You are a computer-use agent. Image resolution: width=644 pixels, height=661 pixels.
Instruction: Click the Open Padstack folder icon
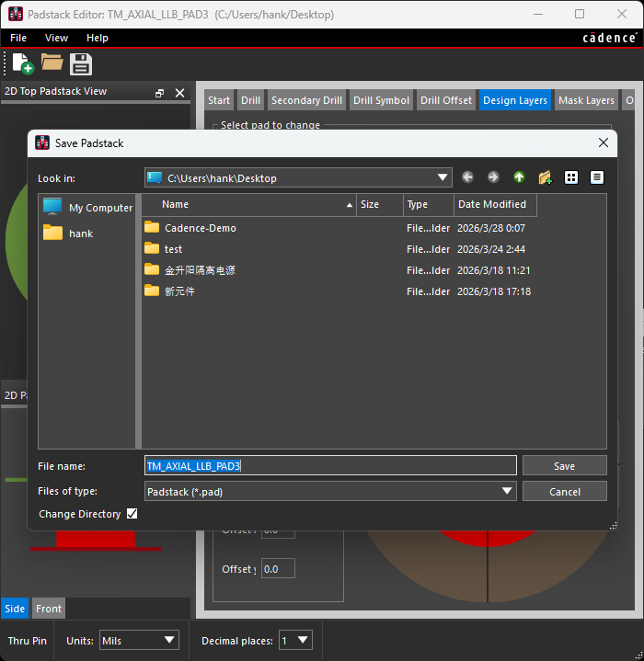pos(52,63)
